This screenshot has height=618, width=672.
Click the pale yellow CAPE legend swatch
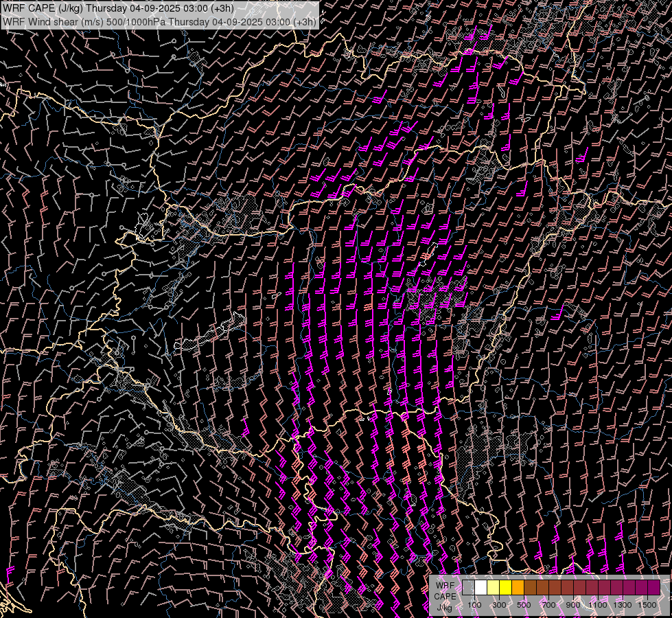(494, 588)
